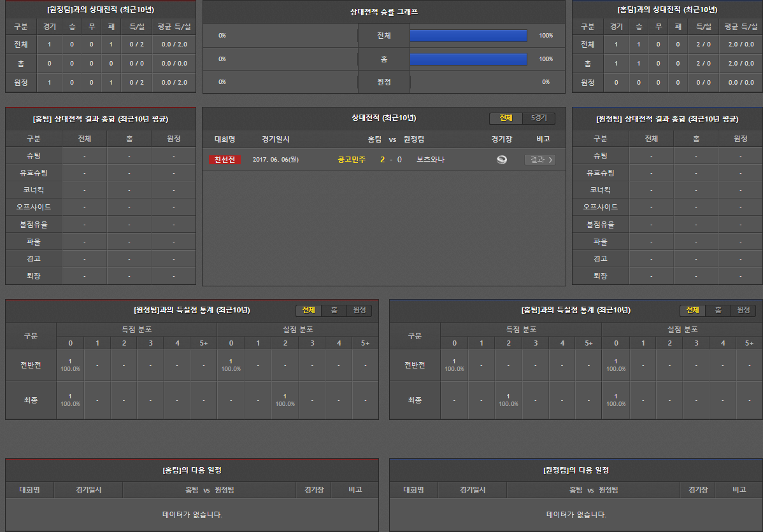Select 전체 filter in right 득실점 통계 panel
Viewport: 763px width, 532px height.
[693, 311]
